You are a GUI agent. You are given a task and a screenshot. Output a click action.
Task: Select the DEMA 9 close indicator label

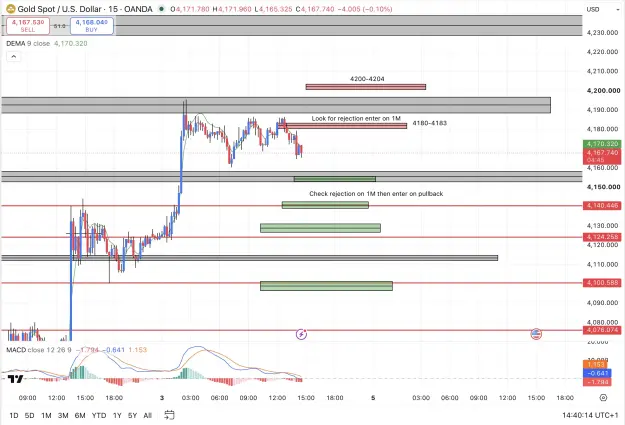(28, 43)
